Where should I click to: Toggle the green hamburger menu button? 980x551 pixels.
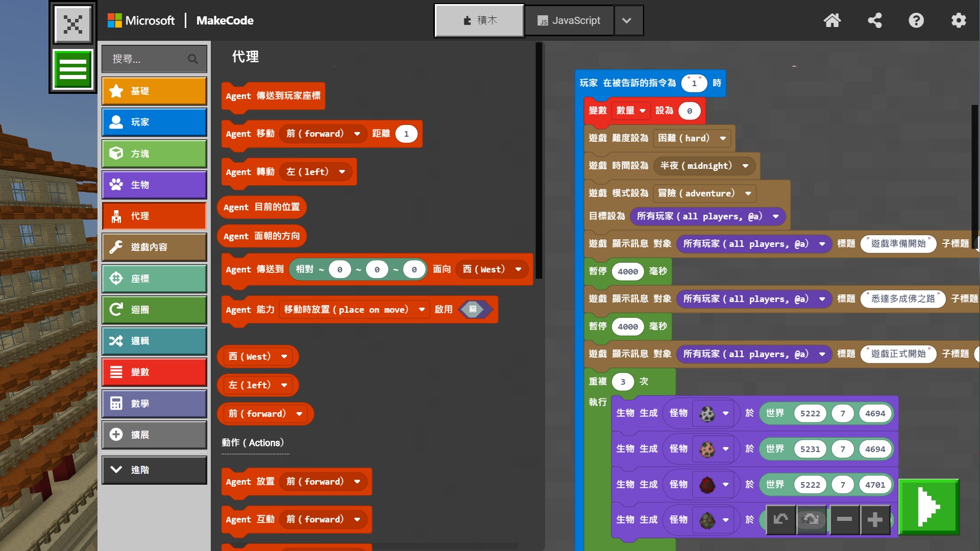(73, 69)
